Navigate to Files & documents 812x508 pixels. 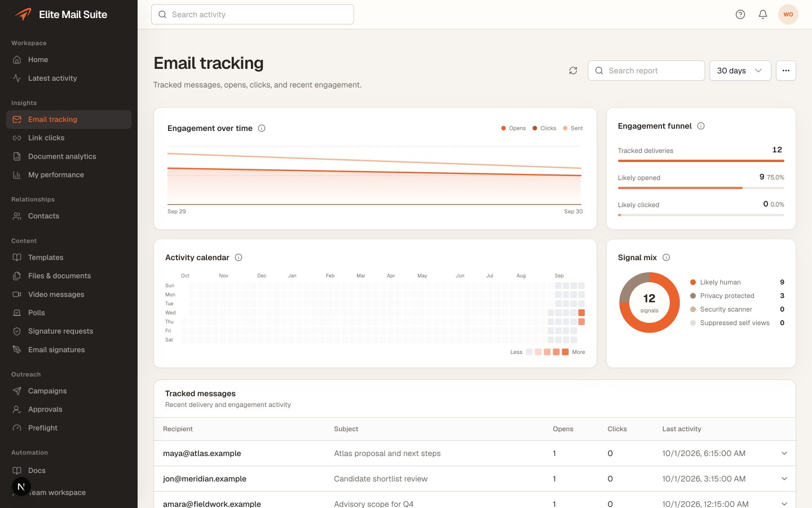69,276
